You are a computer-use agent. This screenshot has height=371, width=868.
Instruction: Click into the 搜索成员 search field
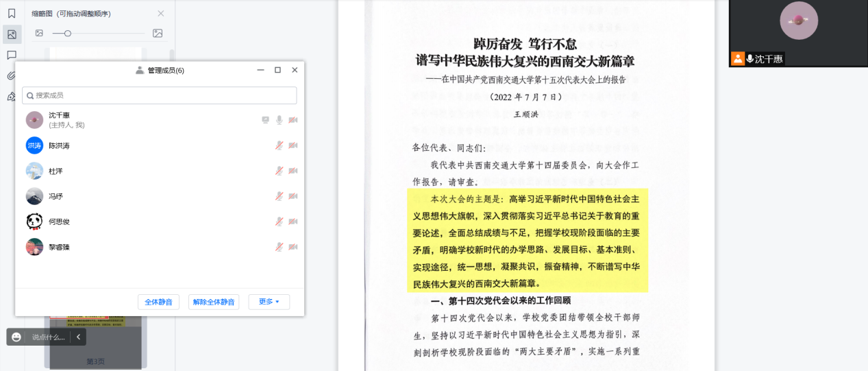(x=159, y=95)
